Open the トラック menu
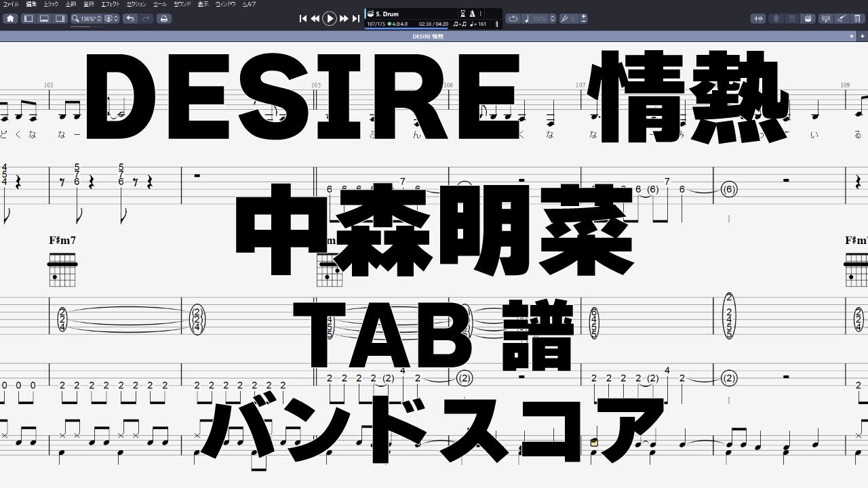 [52, 4]
